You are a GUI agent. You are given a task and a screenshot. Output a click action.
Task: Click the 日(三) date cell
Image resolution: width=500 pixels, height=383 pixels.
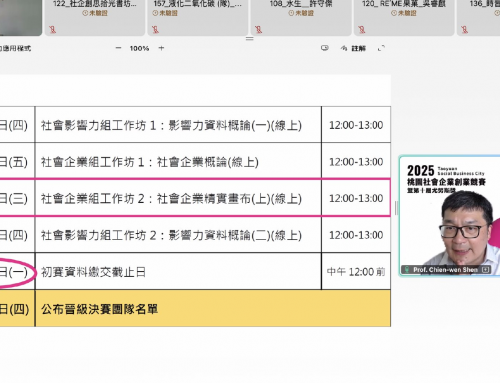click(x=17, y=198)
